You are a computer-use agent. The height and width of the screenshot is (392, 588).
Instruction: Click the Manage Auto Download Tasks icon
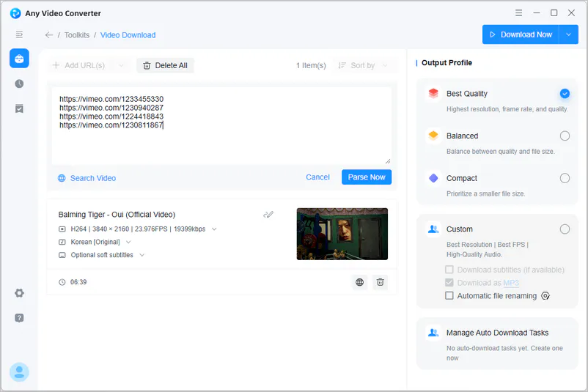pyautogui.click(x=433, y=333)
